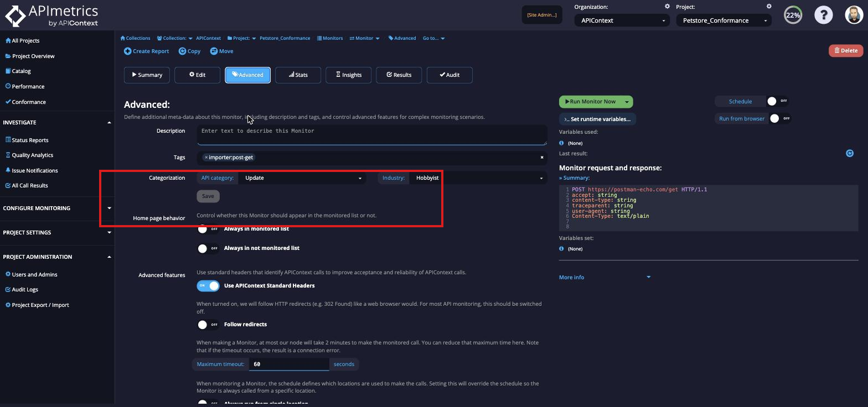
Task: Open Run Monitor Now dropdown arrow
Action: pos(627,102)
